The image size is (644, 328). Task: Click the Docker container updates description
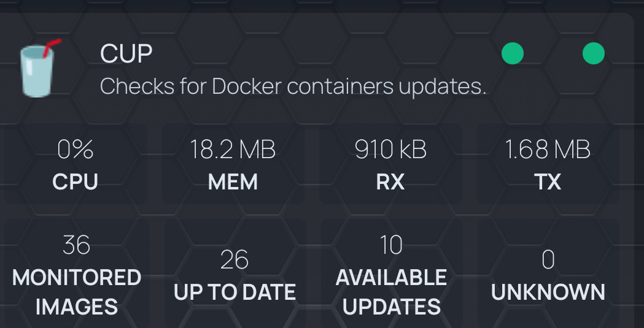point(293,86)
